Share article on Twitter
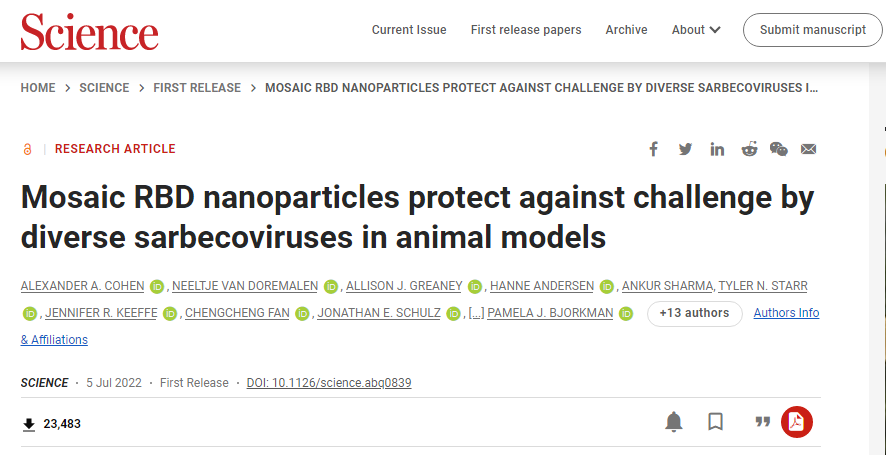The width and height of the screenshot is (886, 455). coord(685,149)
